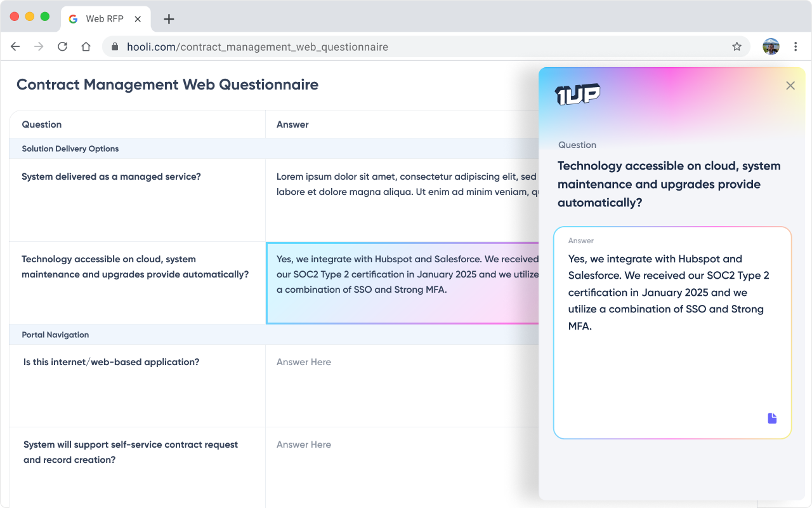
Task: Close the 1UP side panel
Action: click(790, 86)
